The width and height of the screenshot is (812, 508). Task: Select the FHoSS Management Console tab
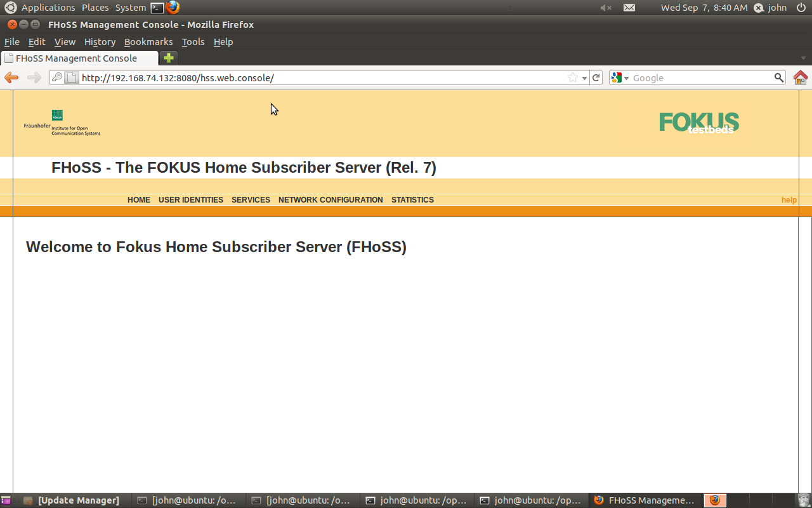(79, 58)
